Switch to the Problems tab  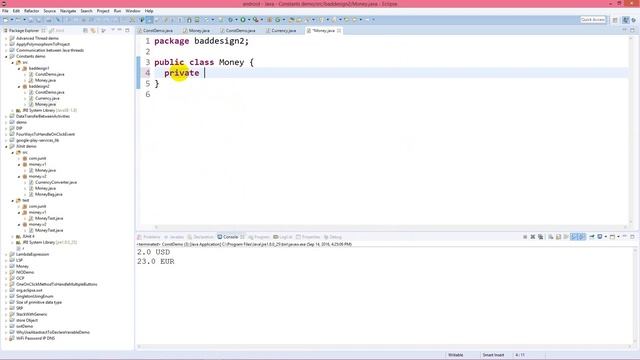point(149,237)
